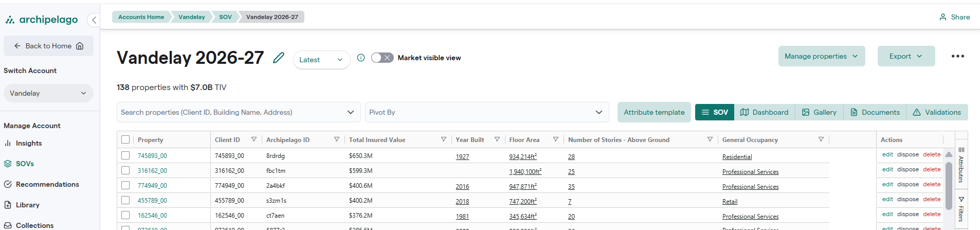Filter the Floor Area column
Image resolution: width=980 pixels, height=230 pixels.
(x=556, y=139)
